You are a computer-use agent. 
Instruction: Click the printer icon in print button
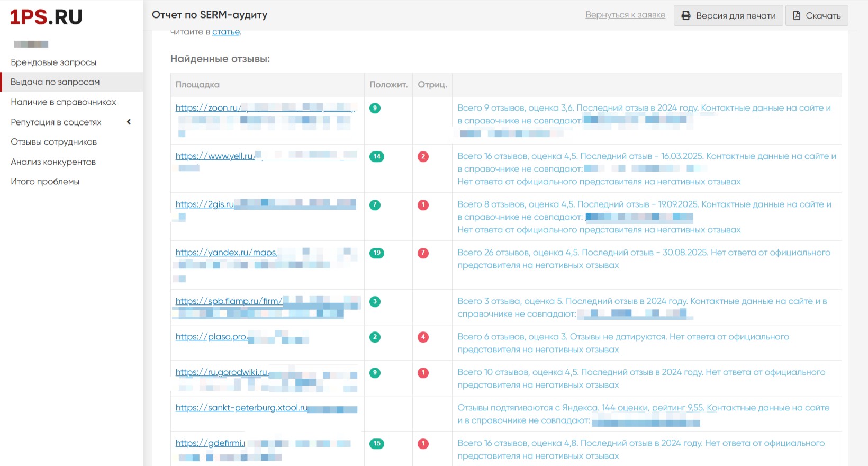point(686,15)
